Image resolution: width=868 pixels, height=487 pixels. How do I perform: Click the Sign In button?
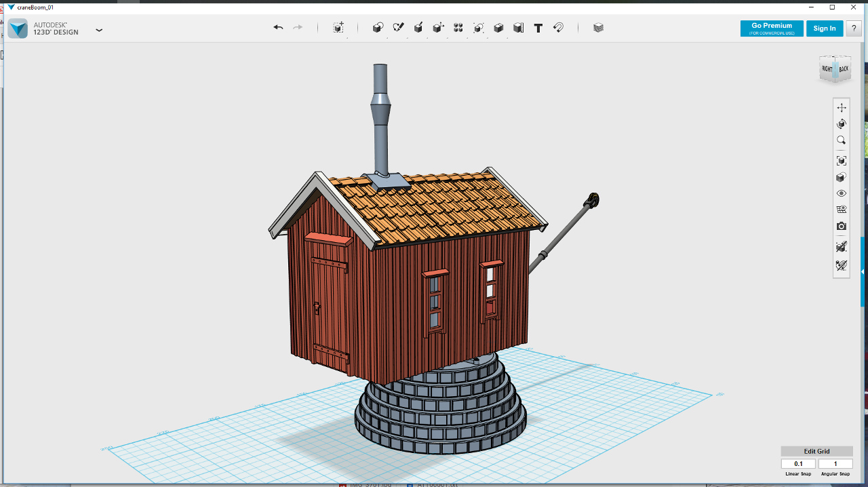click(825, 28)
